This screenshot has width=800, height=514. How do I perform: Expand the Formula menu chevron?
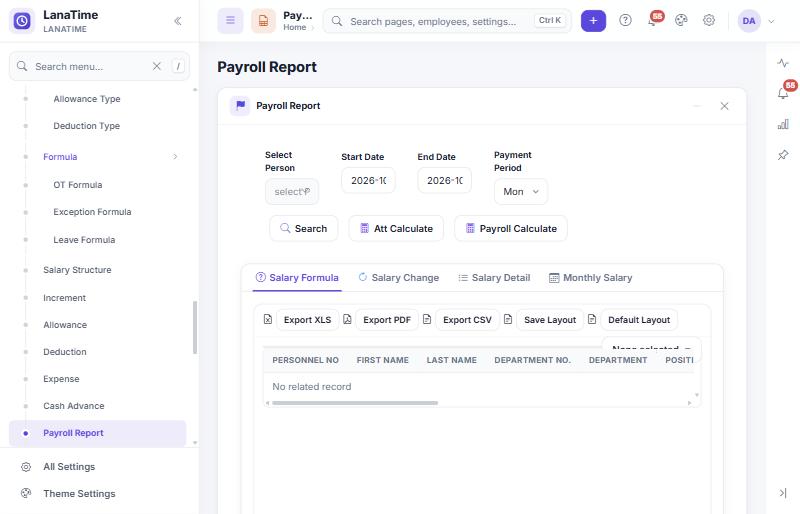175,157
